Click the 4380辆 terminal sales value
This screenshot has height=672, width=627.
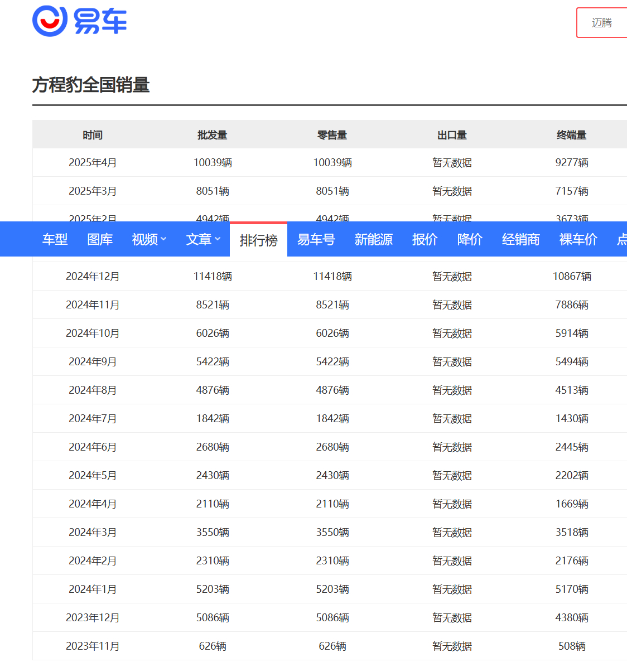572,617
